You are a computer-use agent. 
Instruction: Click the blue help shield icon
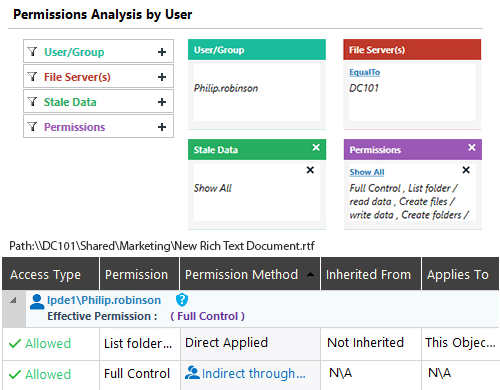click(182, 300)
